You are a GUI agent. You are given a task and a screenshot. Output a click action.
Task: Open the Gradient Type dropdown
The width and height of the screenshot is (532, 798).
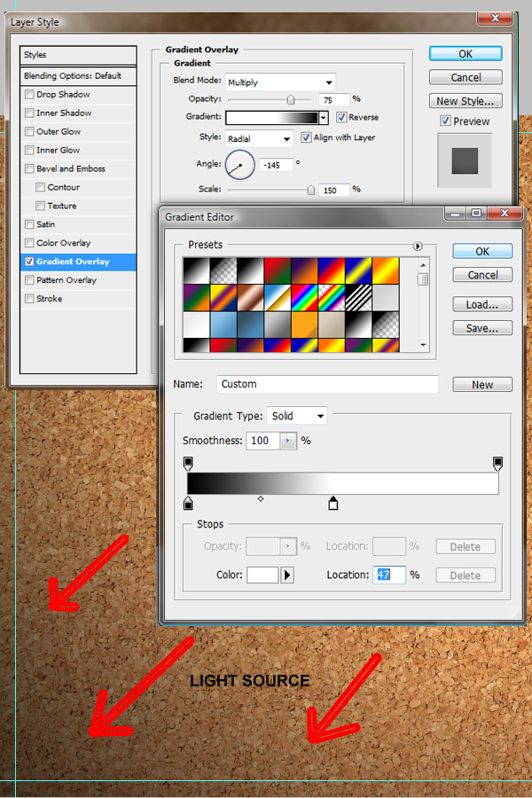(x=297, y=417)
